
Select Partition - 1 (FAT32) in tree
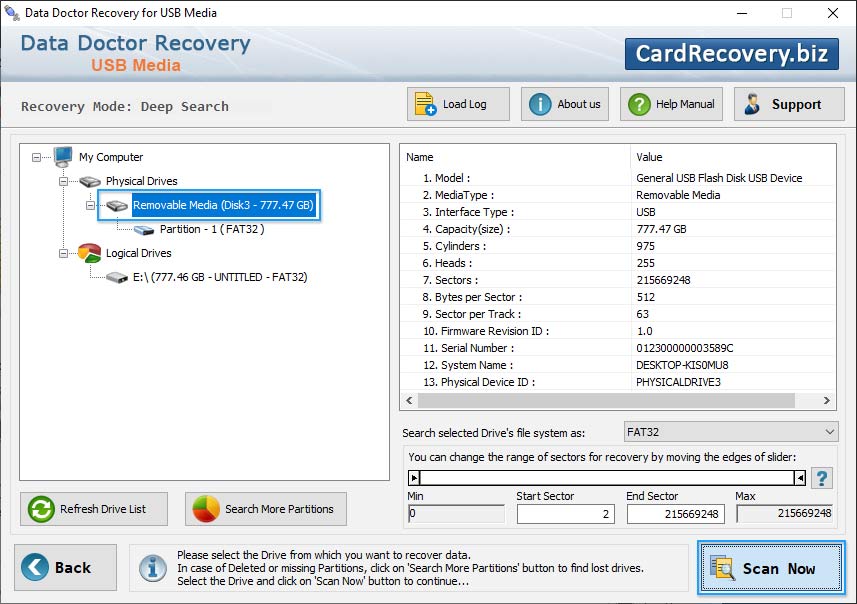(212, 229)
